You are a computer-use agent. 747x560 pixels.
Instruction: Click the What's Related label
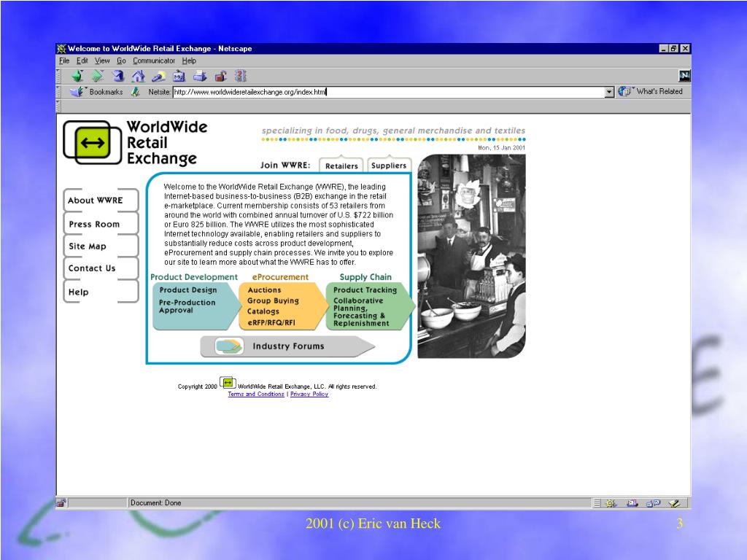659,91
